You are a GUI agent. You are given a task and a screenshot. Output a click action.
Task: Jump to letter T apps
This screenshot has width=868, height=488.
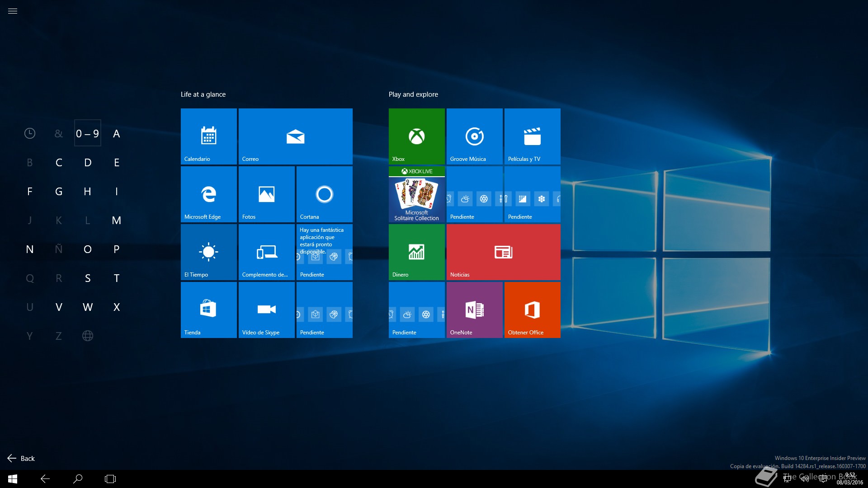click(x=117, y=278)
